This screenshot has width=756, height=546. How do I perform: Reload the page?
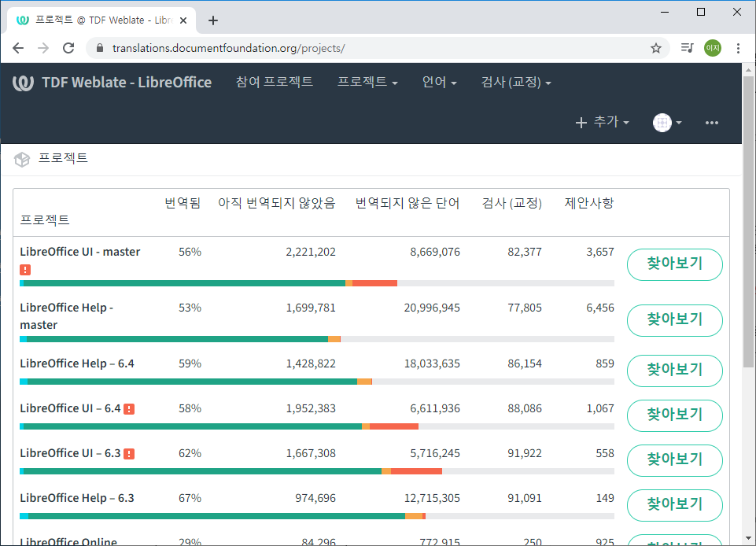point(68,48)
